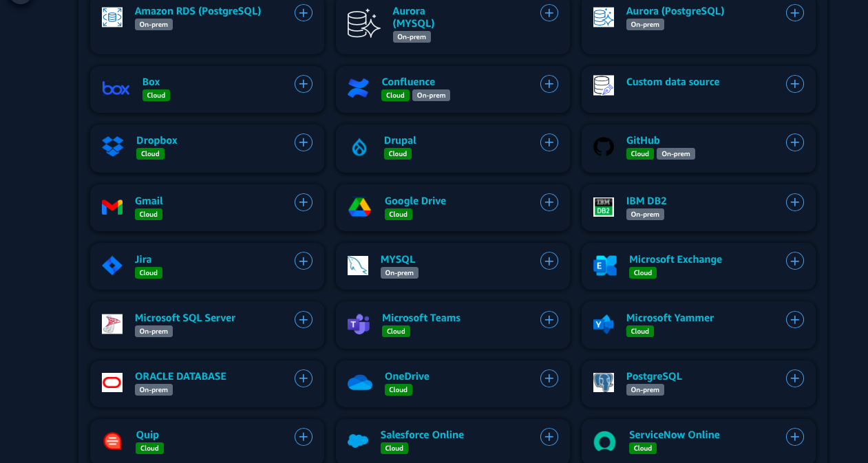868x463 pixels.
Task: Click the Microsoft Yammer logo icon
Action: pos(604,324)
